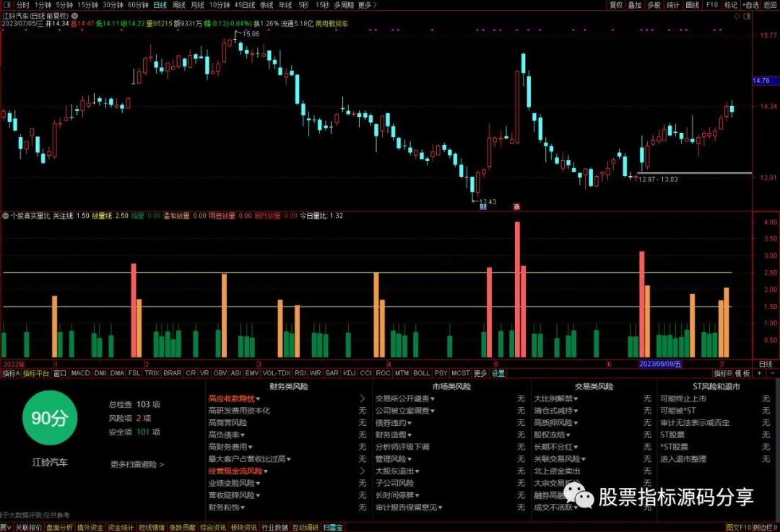Select the BOLL indicator

click(x=421, y=373)
